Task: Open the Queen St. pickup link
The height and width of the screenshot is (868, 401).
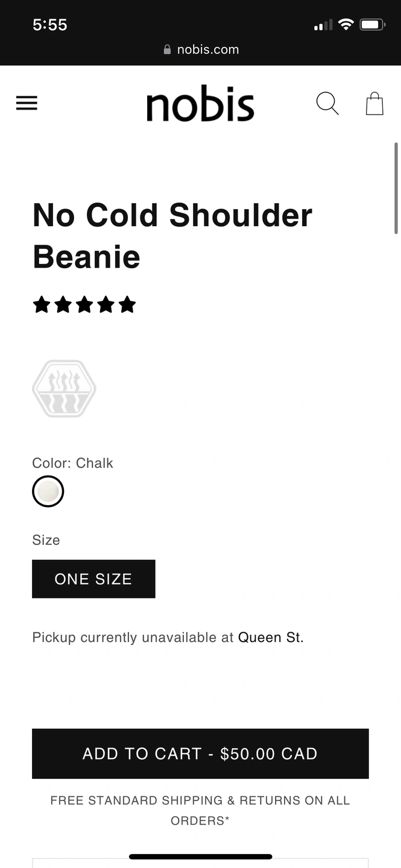Action: [x=271, y=637]
